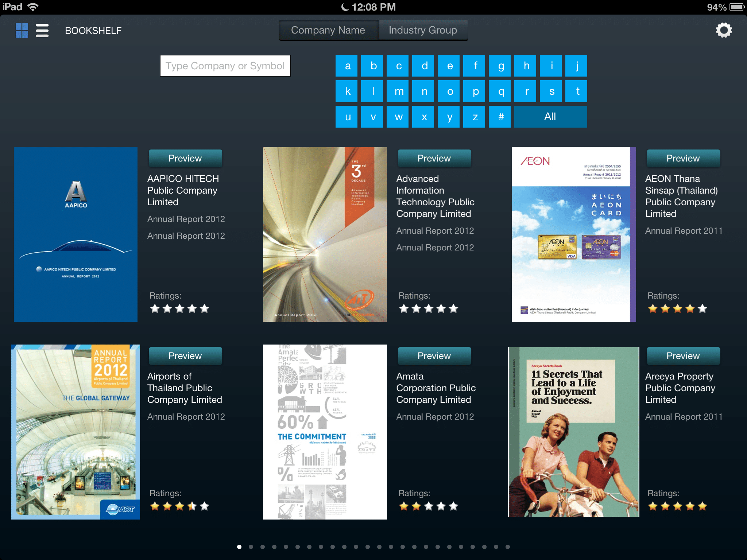Open settings gear icon

724,30
